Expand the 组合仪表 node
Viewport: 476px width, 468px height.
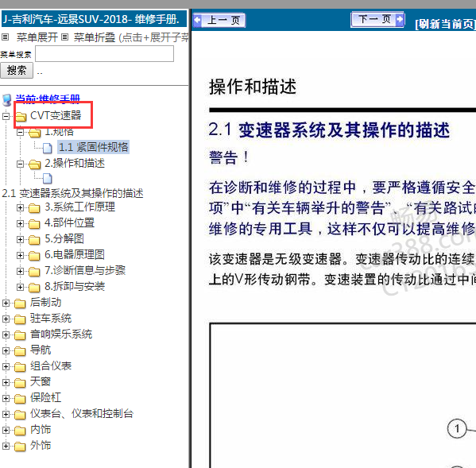coord(6,366)
